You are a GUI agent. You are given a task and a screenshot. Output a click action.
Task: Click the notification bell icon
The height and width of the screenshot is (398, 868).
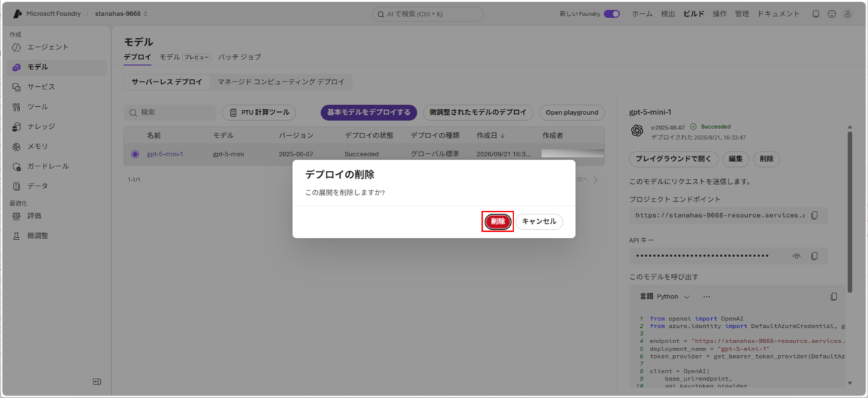pyautogui.click(x=815, y=13)
